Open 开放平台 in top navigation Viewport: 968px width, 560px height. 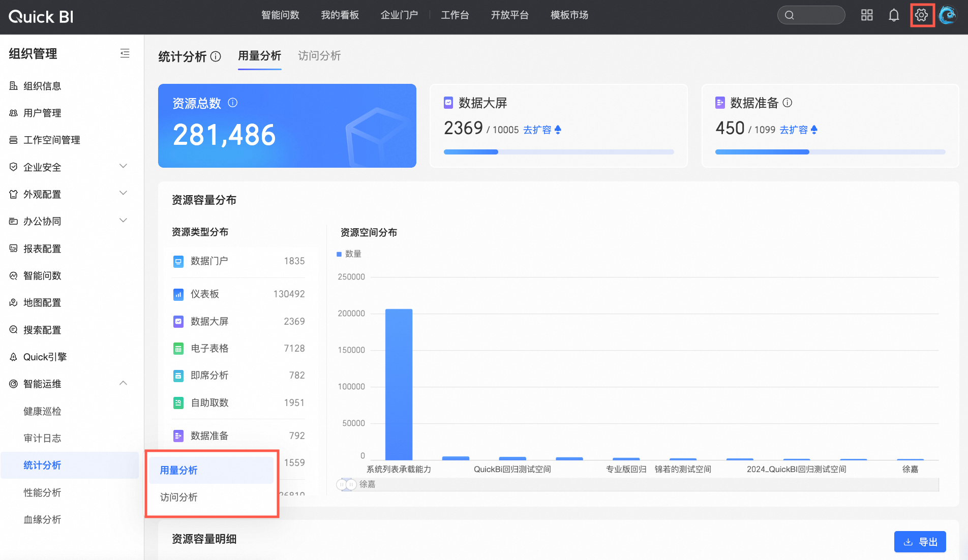(x=510, y=15)
